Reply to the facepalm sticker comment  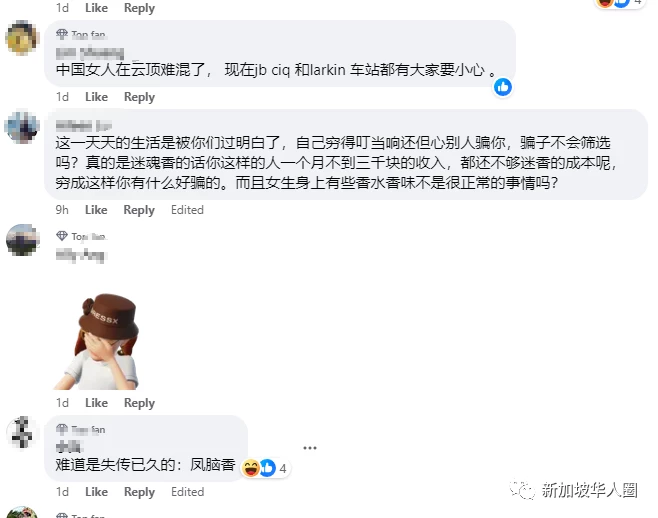pos(139,403)
